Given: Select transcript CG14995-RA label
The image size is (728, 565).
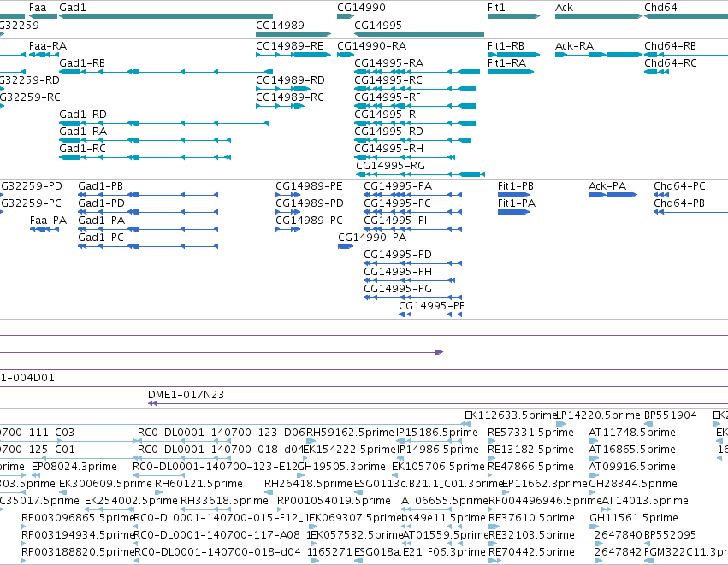Looking at the screenshot, I should (388, 63).
